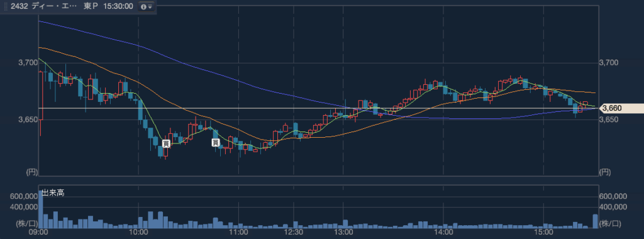
Task: Click the left (株/口) volume unit label
Action: click(x=26, y=224)
